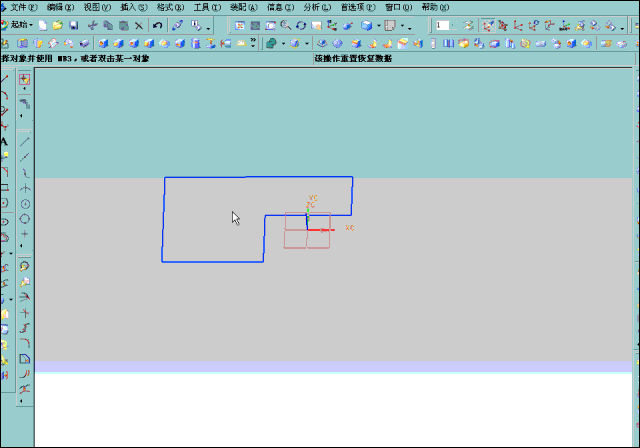
Task: Open a file using the yellow folder icon
Action: pyautogui.click(x=58, y=25)
